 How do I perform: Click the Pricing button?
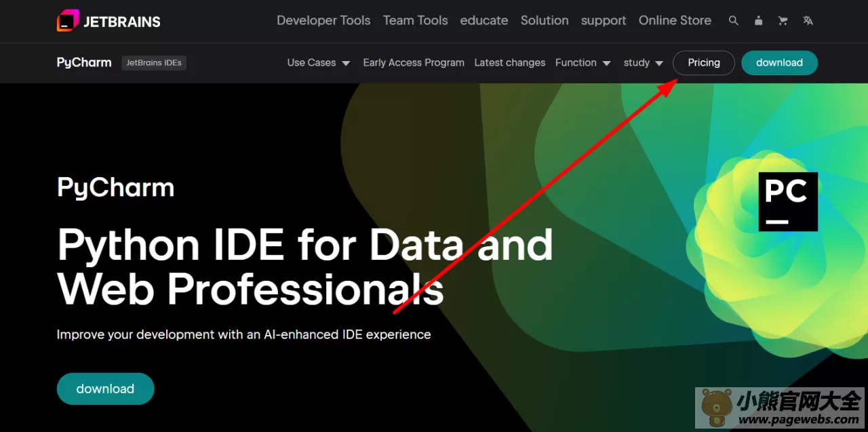click(704, 62)
